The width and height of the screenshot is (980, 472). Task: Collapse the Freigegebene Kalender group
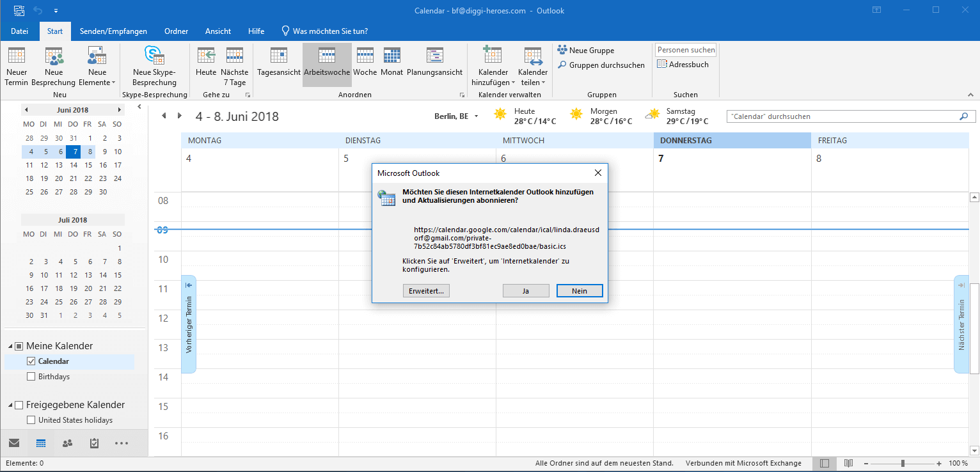click(10, 405)
